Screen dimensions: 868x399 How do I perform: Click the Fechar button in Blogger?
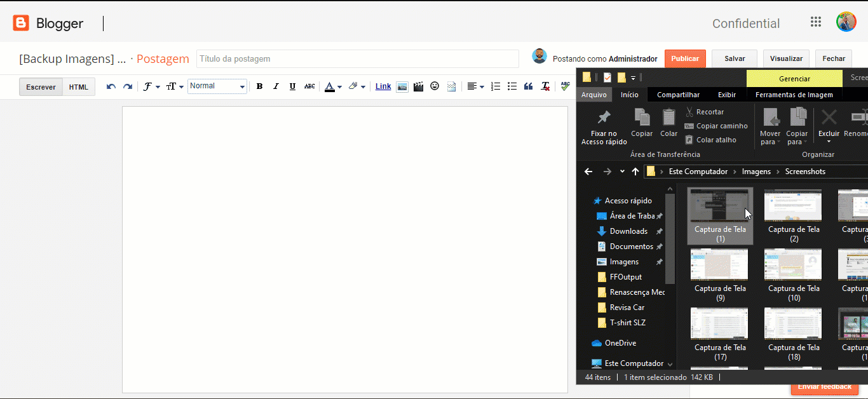click(x=834, y=58)
